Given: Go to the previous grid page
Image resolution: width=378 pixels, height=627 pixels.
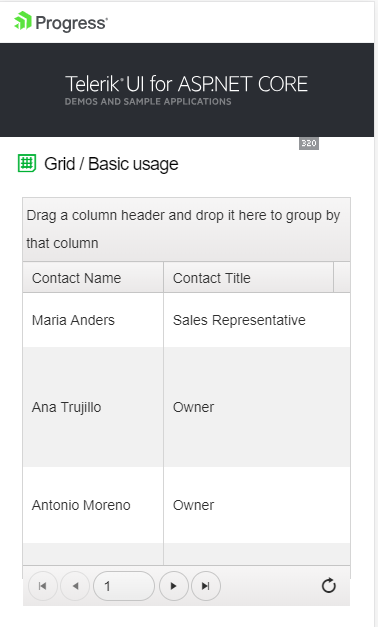Looking at the screenshot, I should tap(75, 586).
